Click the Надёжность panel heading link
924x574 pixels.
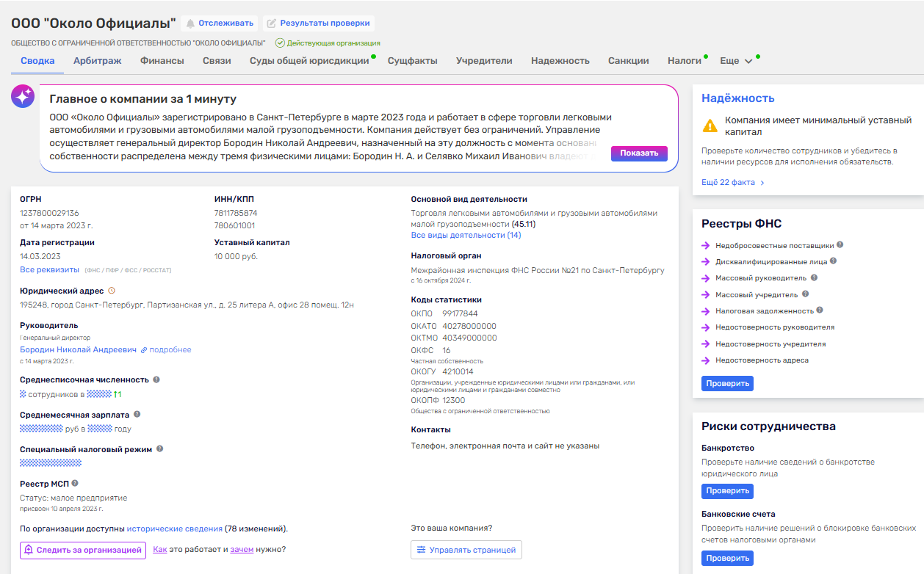(737, 98)
